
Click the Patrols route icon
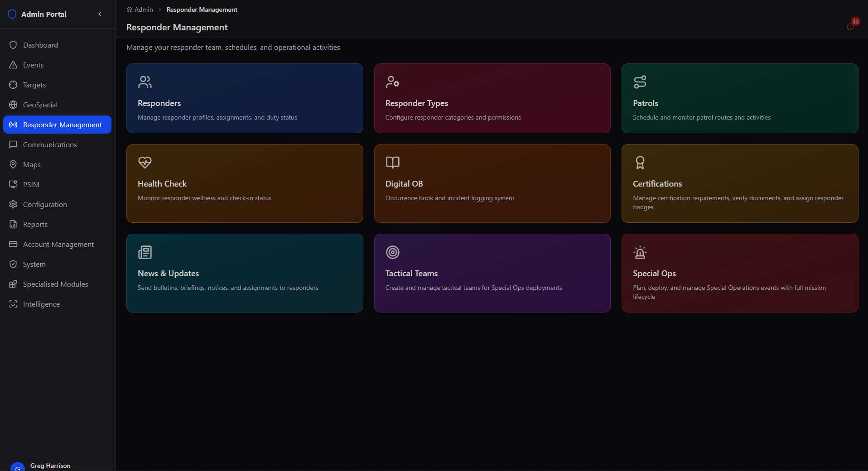coord(640,82)
